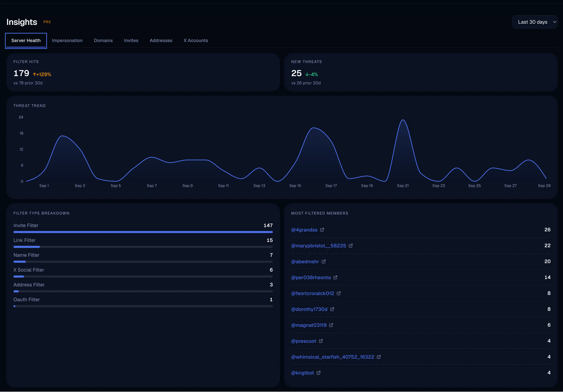
Task: Click the PRO badge beside Insights
Action: [47, 22]
